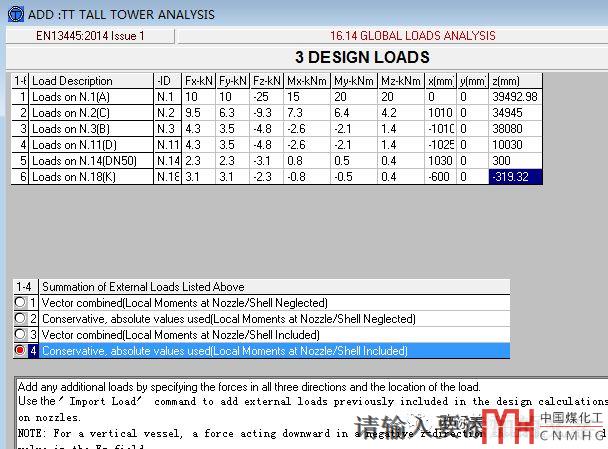Click z value 10030 in row 4
This screenshot has width=608, height=449.
coord(515,145)
